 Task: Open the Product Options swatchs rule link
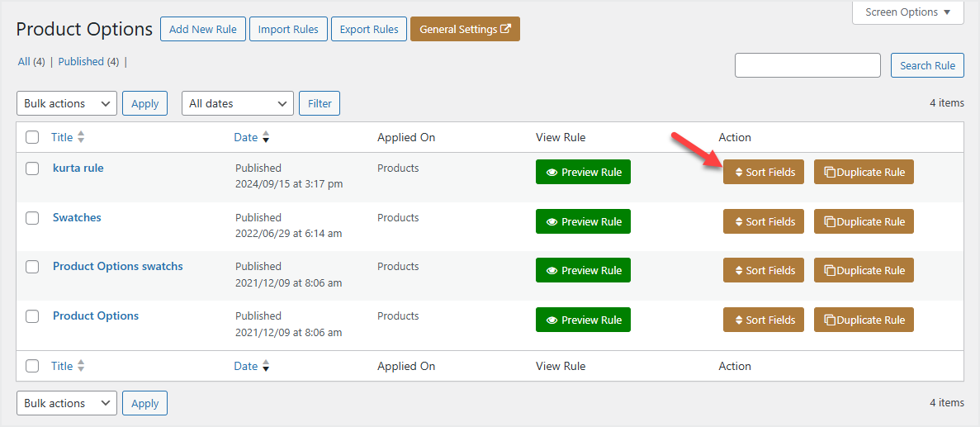pyautogui.click(x=118, y=267)
